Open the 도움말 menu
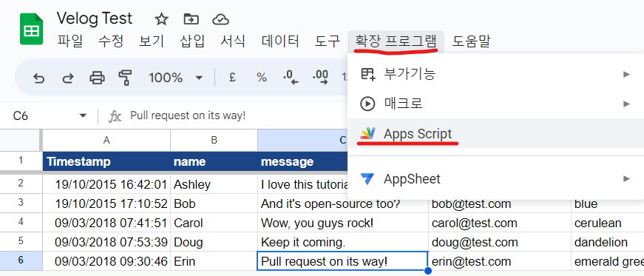644x276 pixels. tap(471, 41)
